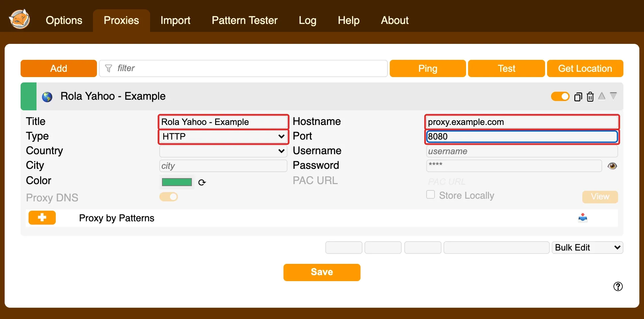Open the Log tab
Viewport: 644px width, 319px height.
point(307,20)
